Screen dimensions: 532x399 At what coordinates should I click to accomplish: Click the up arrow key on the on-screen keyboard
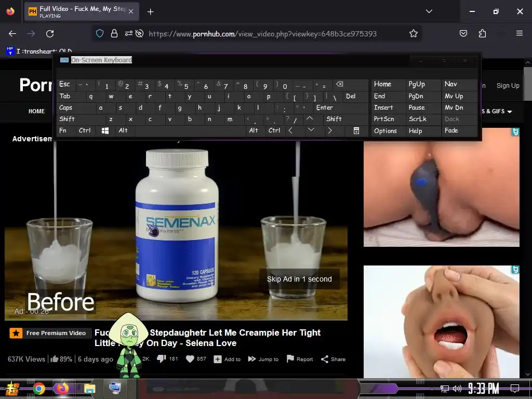[310, 119]
